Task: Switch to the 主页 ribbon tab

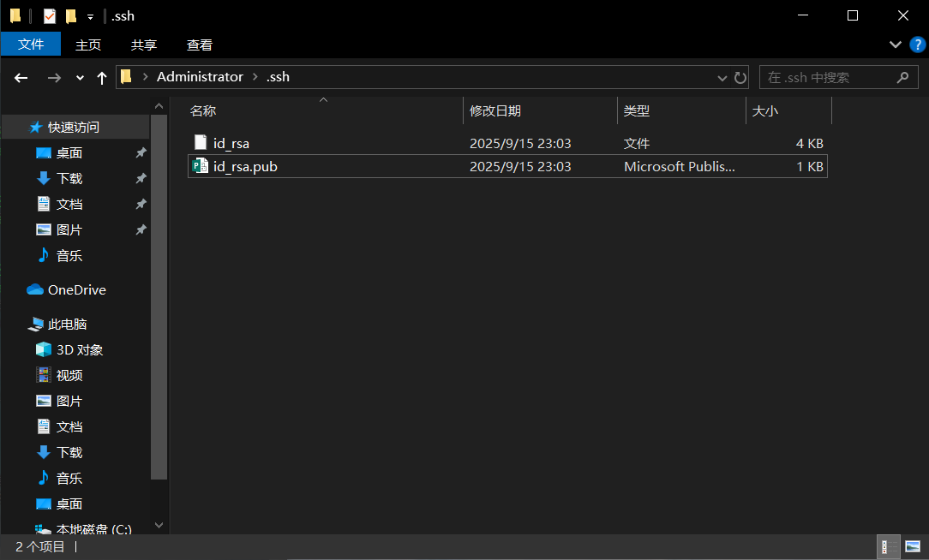Action: coord(88,45)
